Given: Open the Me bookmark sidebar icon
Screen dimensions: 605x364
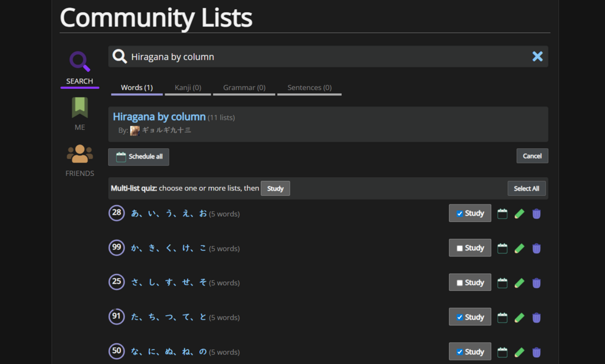Looking at the screenshot, I should click(x=79, y=108).
